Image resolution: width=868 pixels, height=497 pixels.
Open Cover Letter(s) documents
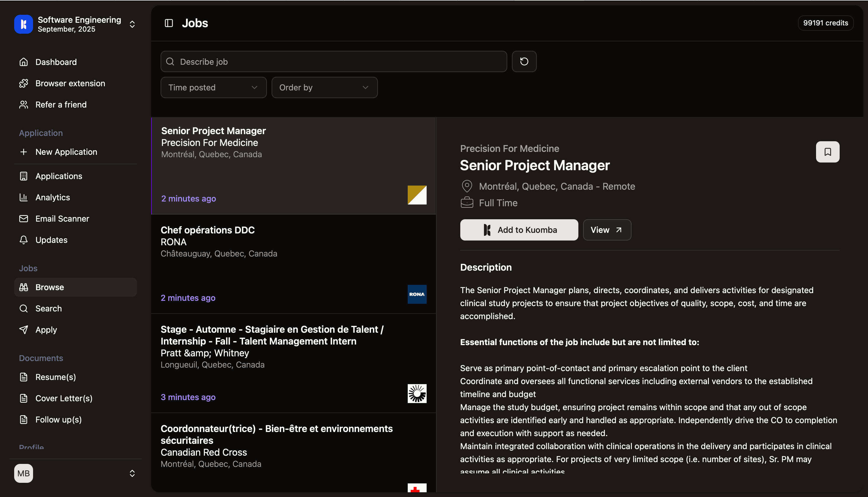[75, 398]
